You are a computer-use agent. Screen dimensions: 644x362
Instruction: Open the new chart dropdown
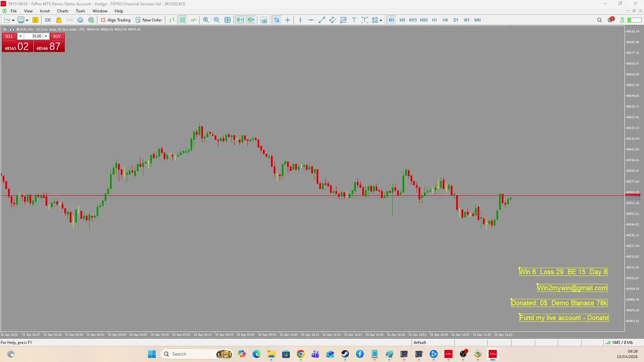click(9, 20)
